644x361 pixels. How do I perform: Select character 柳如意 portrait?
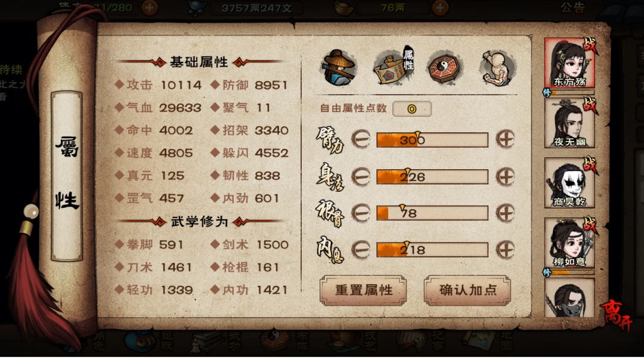569,243
